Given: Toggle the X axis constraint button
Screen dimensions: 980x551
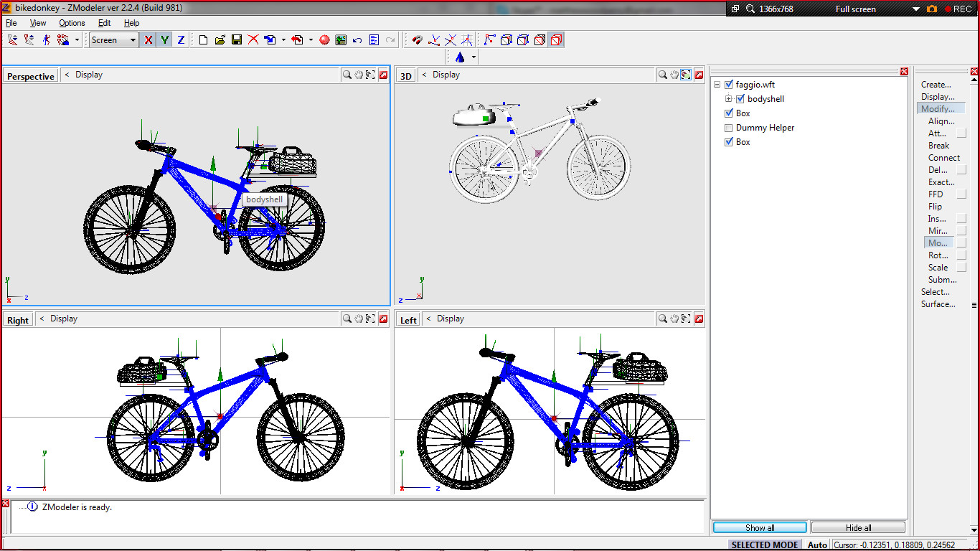Looking at the screenshot, I should (149, 40).
